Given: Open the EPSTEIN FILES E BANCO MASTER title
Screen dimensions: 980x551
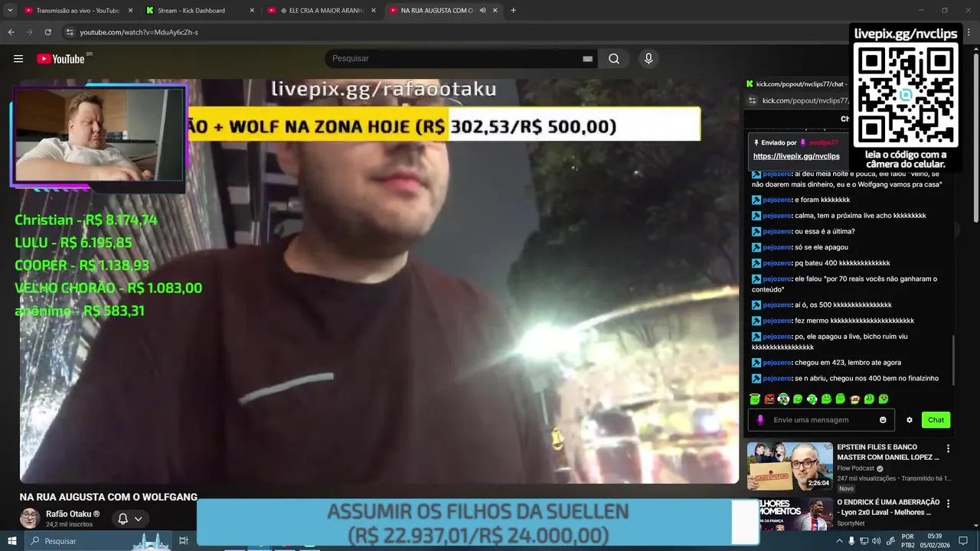Looking at the screenshot, I should (x=888, y=452).
